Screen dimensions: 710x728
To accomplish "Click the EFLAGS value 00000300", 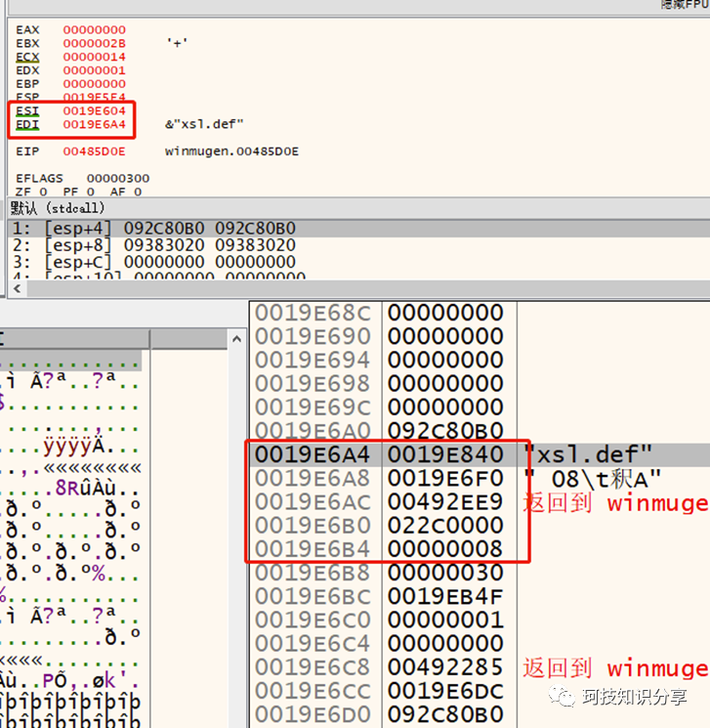I will (118, 178).
